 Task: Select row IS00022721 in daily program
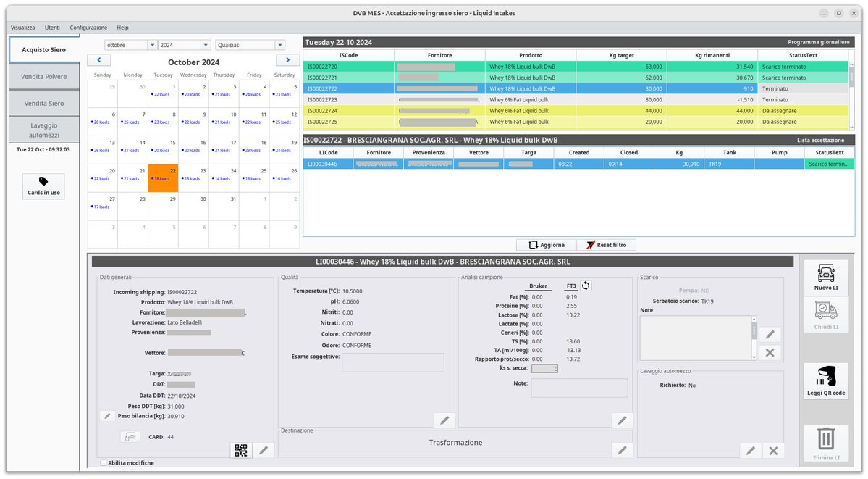pos(575,78)
